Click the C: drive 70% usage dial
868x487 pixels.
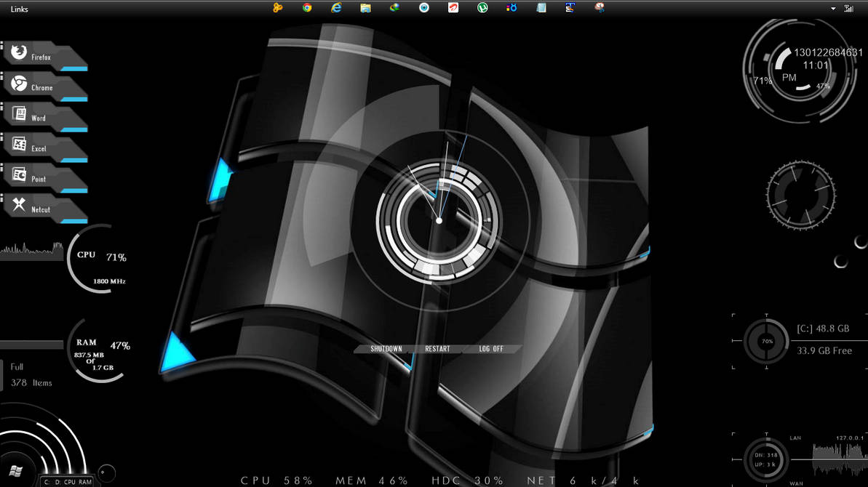coord(766,341)
